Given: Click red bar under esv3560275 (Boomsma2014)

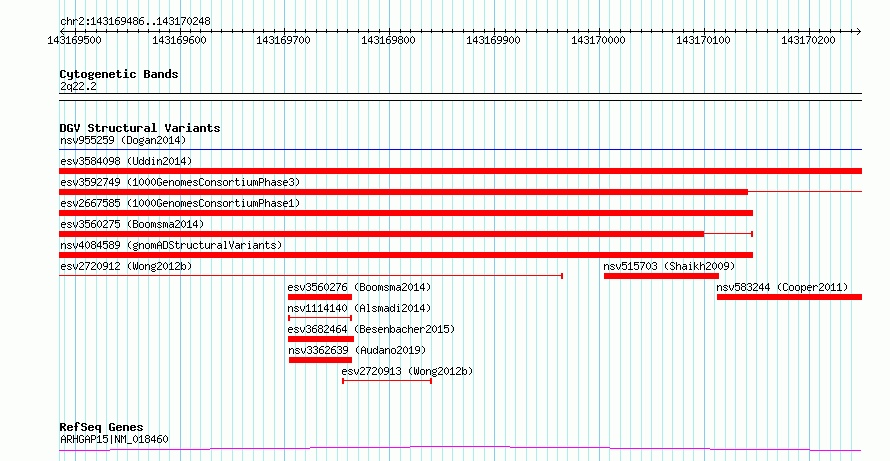Looking at the screenshot, I should (381, 234).
